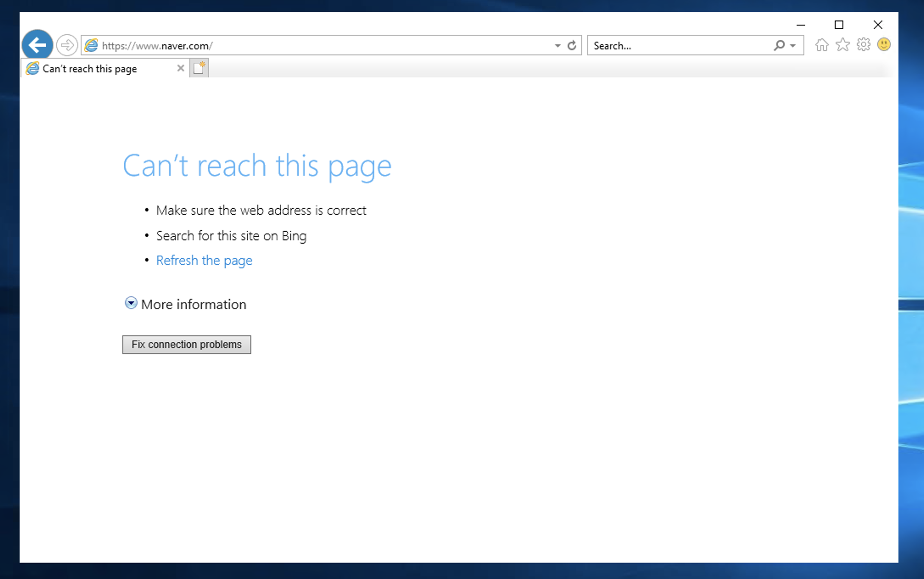Click the "Can't reach this page" heading

pos(257,166)
